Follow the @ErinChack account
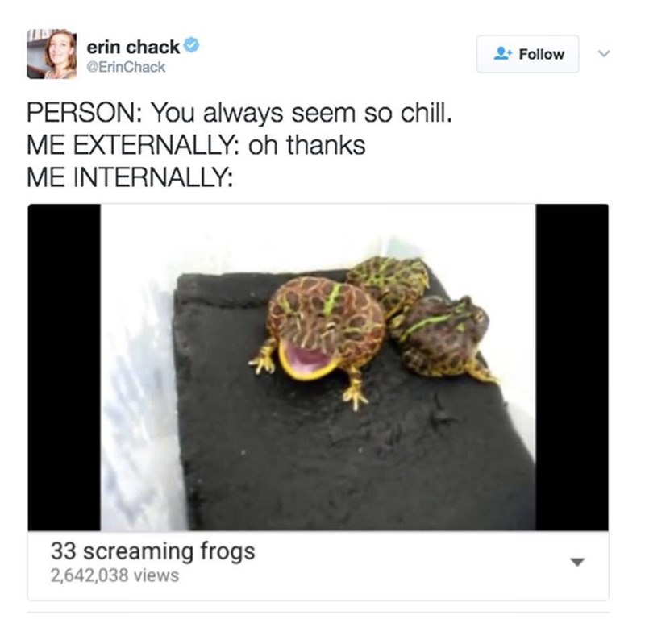 pos(528,54)
